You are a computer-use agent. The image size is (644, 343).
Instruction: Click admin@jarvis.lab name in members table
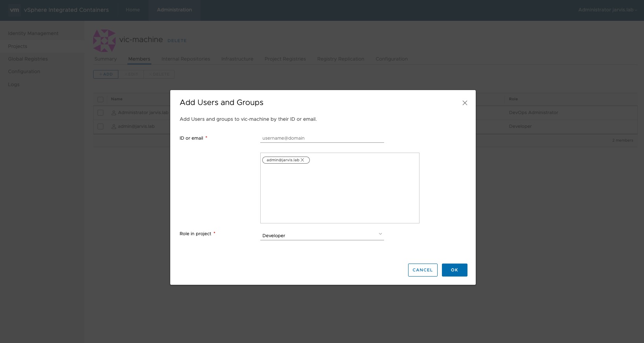[136, 126]
